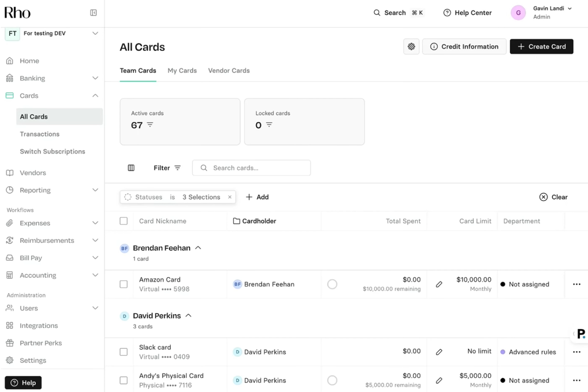Edit the Amazon Card limit with pencil icon

pyautogui.click(x=439, y=284)
